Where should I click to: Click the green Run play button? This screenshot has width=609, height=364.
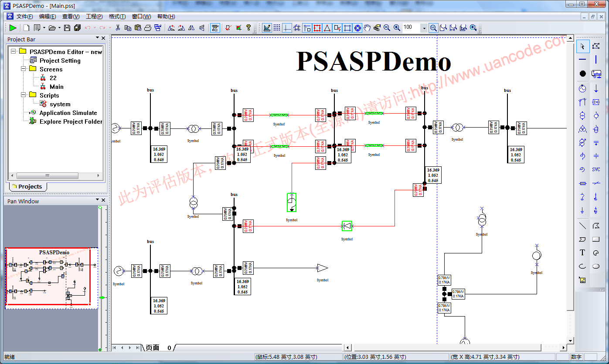tap(13, 28)
